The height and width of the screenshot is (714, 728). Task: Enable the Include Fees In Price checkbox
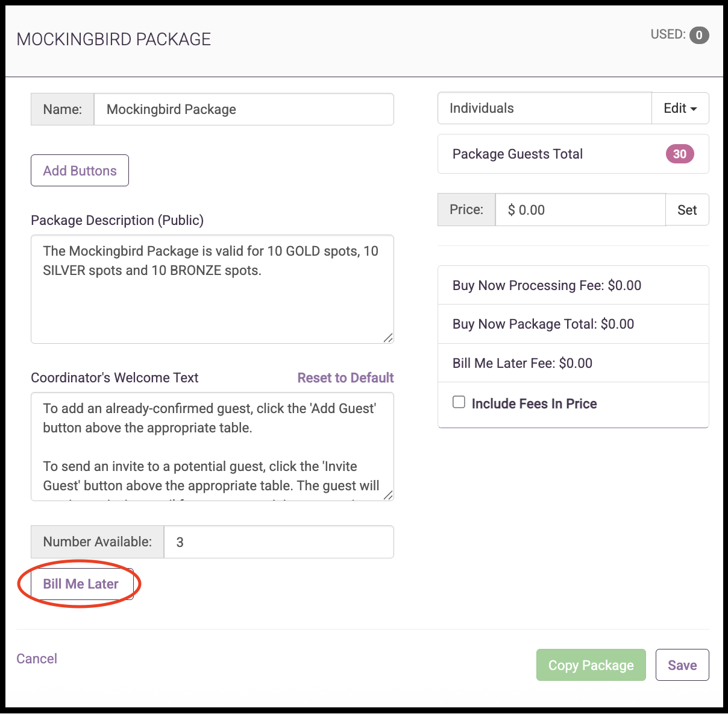tap(459, 402)
